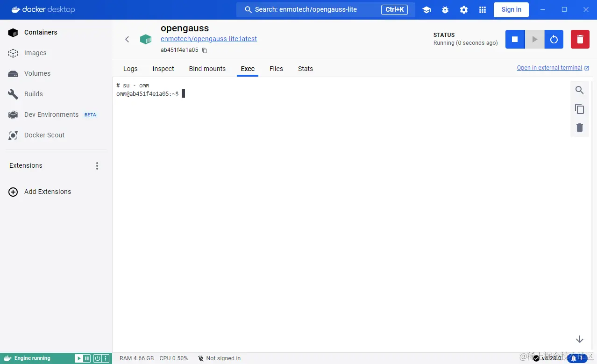Report a bug from the title bar
Viewport: 597px width, 364px height.
445,9
